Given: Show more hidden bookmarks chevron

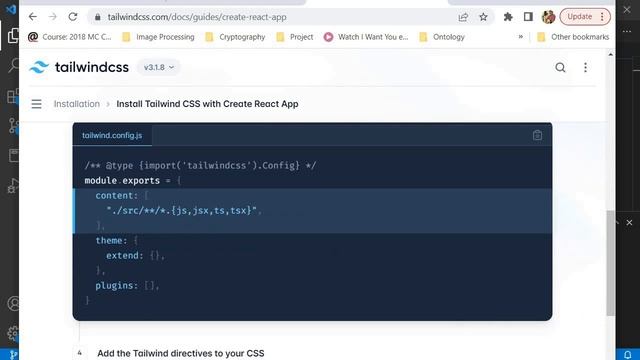Looking at the screenshot, I should click(x=521, y=37).
